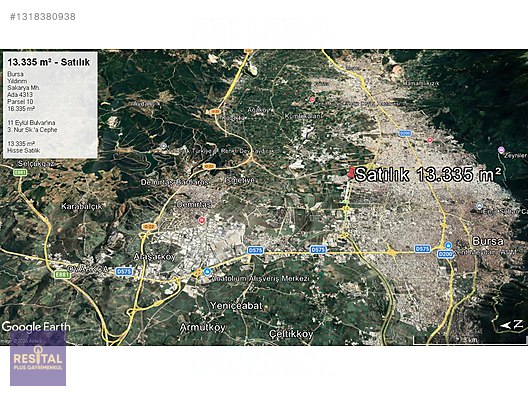Screen dimensions: 528x396
Task: Click the Armutköy place label
Action: tap(203, 327)
